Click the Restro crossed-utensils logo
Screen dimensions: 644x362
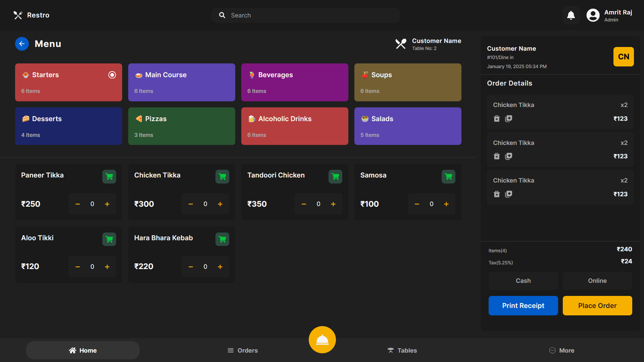18,15
